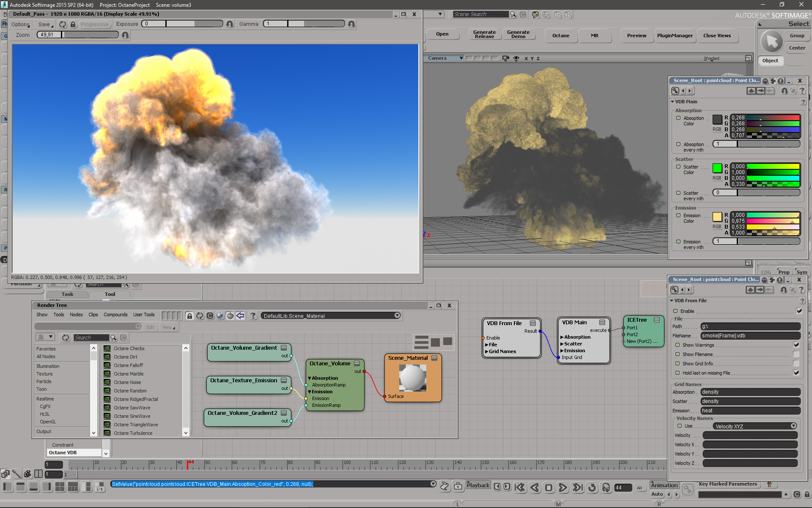
Task: Toggle the viewport eye visibility icon
Action: pyautogui.click(x=516, y=58)
